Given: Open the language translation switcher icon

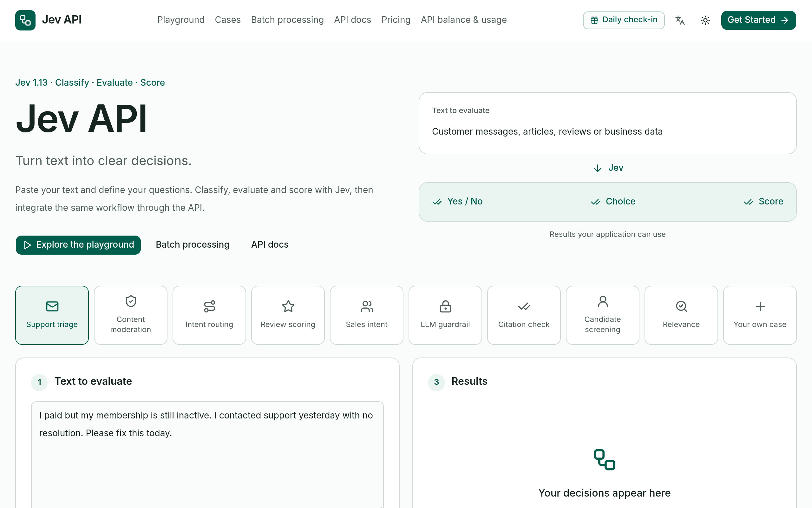Looking at the screenshot, I should point(680,20).
